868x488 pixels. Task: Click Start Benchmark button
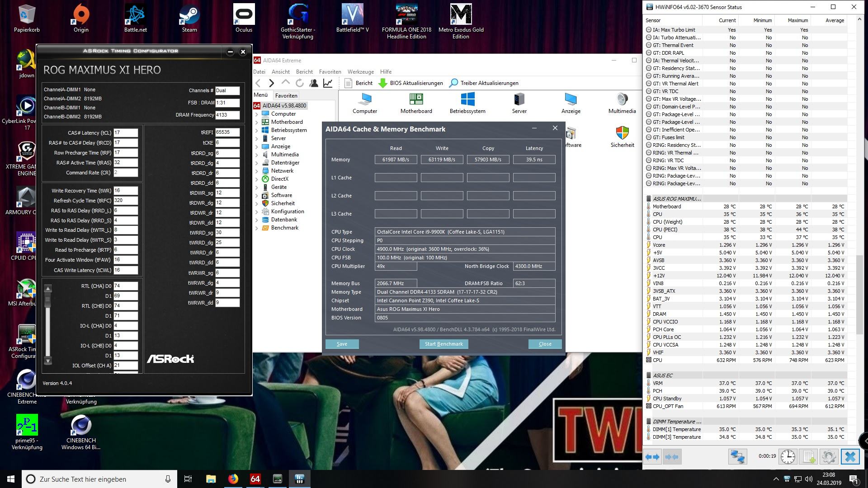(x=443, y=344)
